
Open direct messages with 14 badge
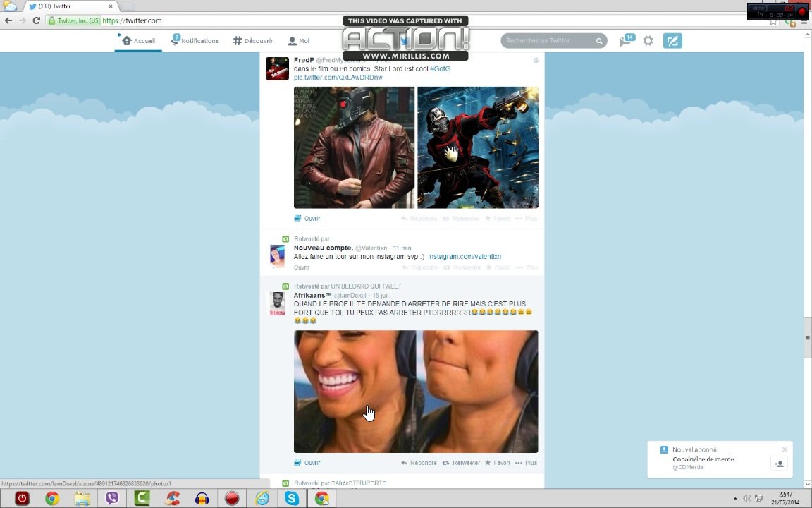pos(627,40)
